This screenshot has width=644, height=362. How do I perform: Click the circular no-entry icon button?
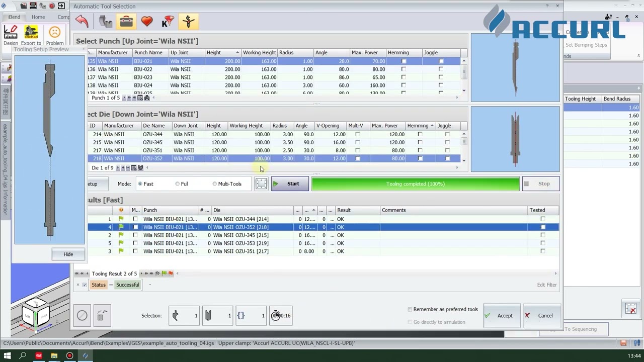tap(82, 316)
